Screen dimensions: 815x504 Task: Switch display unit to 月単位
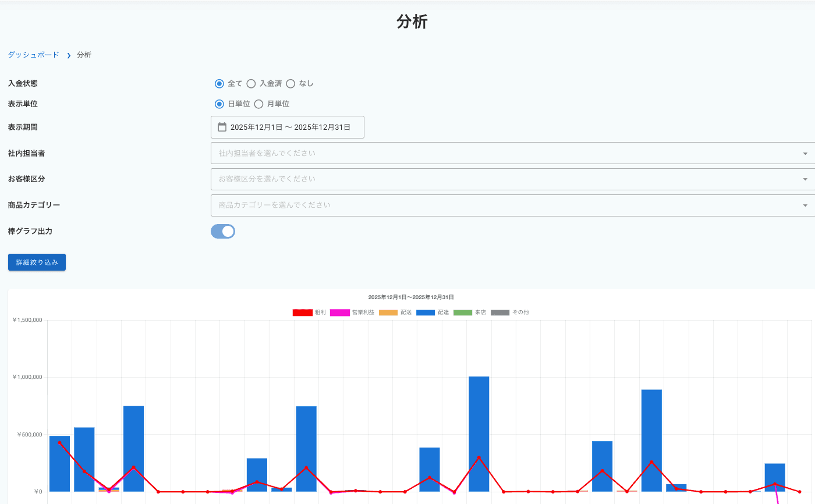coord(259,104)
